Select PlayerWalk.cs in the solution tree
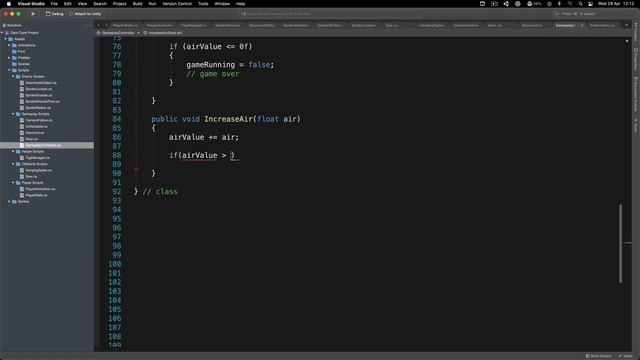Viewport: 640px width, 360px height. click(x=36, y=196)
